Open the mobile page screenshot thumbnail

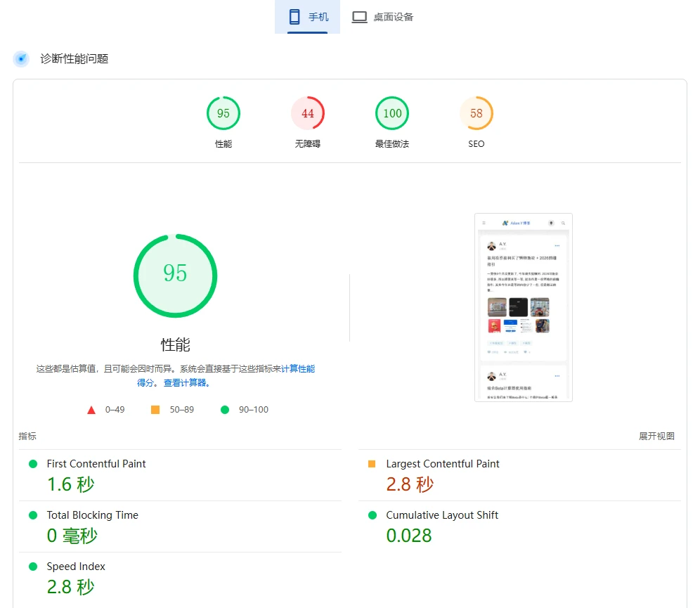click(x=524, y=307)
